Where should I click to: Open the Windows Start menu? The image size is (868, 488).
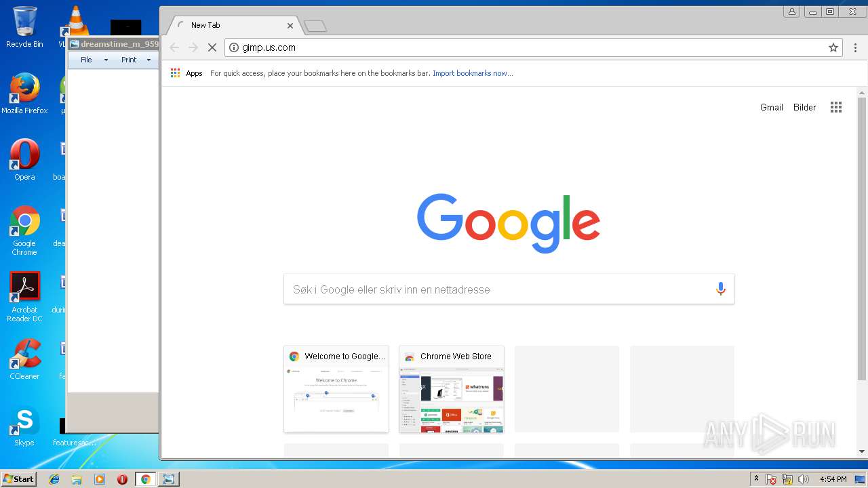point(19,479)
